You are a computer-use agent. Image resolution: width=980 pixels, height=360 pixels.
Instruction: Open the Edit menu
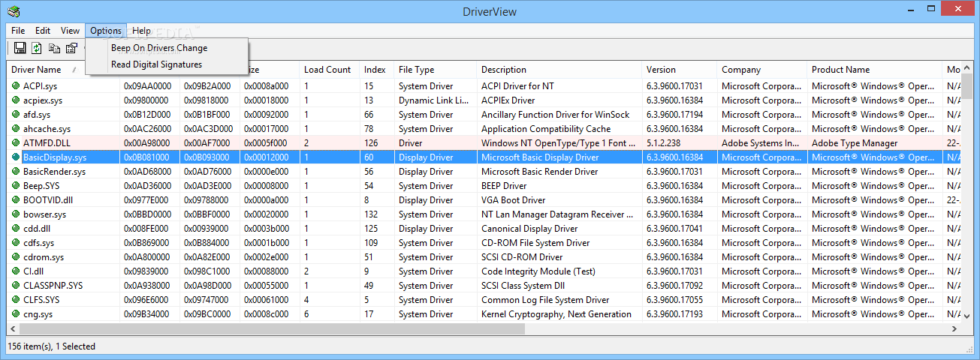(43, 31)
